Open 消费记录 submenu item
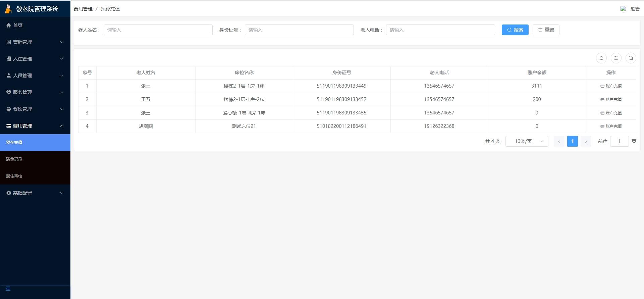 click(14, 159)
